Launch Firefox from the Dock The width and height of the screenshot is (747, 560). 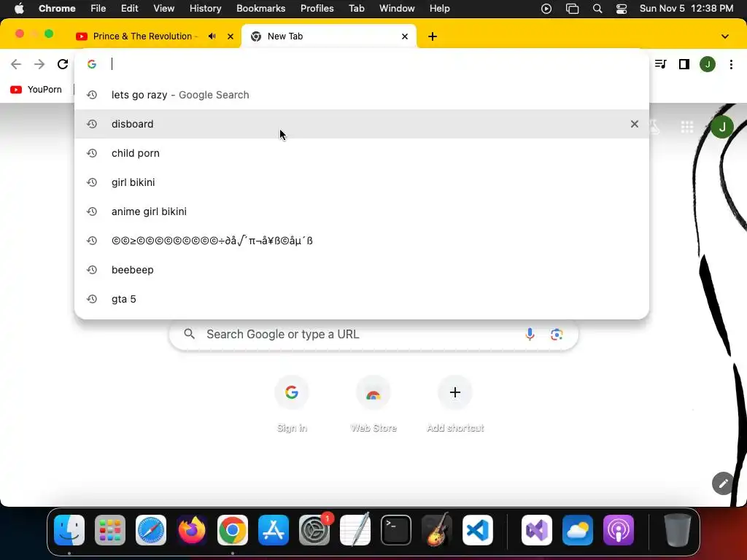(x=192, y=530)
